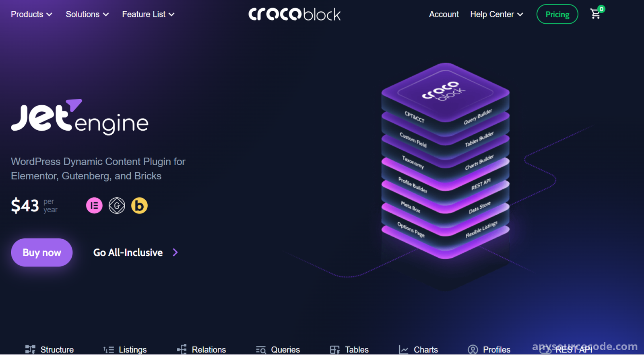Screen dimensions: 644x355
Task: Switch to the Structure tab
Action: pyautogui.click(x=49, y=349)
